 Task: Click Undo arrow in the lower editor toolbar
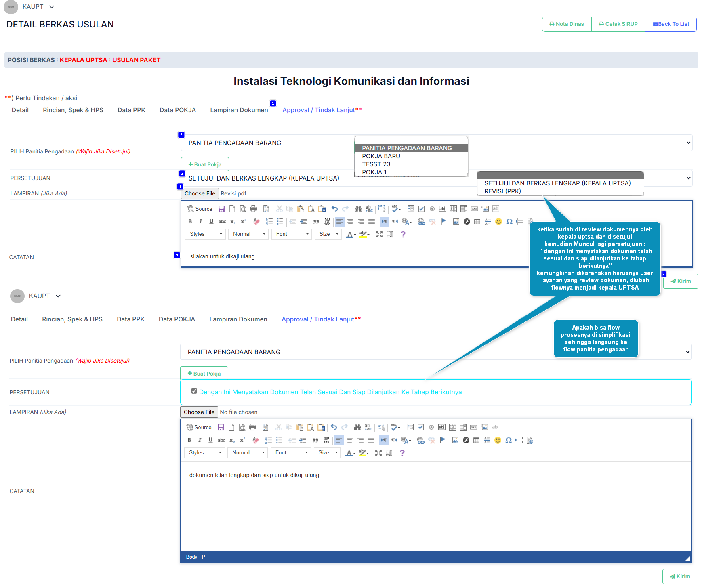click(334, 427)
